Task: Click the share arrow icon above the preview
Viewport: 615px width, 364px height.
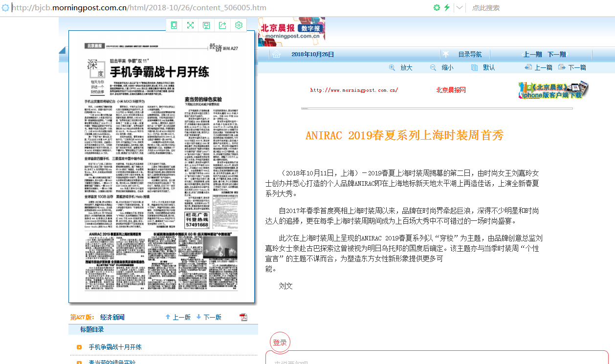Action: click(x=222, y=25)
